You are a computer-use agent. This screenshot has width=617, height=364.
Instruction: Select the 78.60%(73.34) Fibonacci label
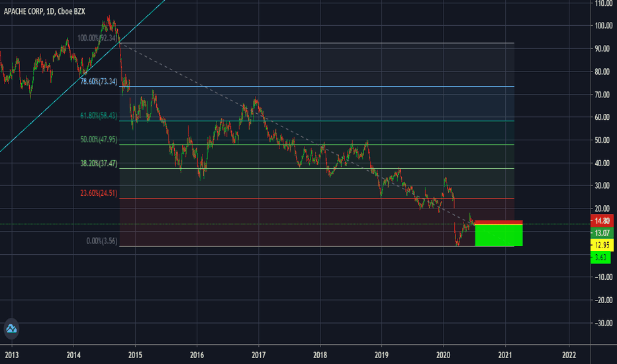99,81
